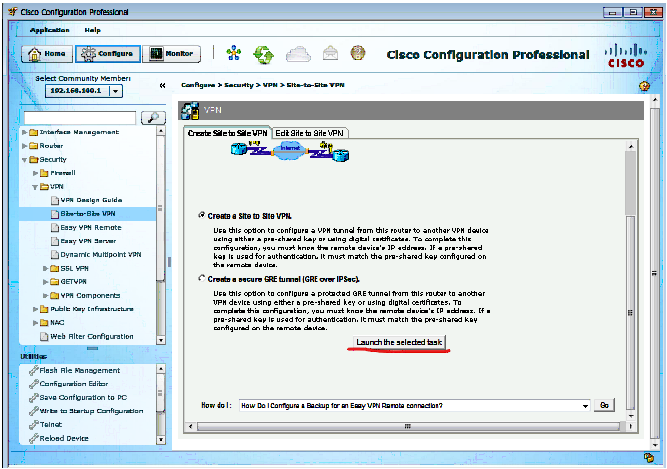Click the VPN content vertical scrollbar thumb
This screenshot has width=667, height=469.
630,313
